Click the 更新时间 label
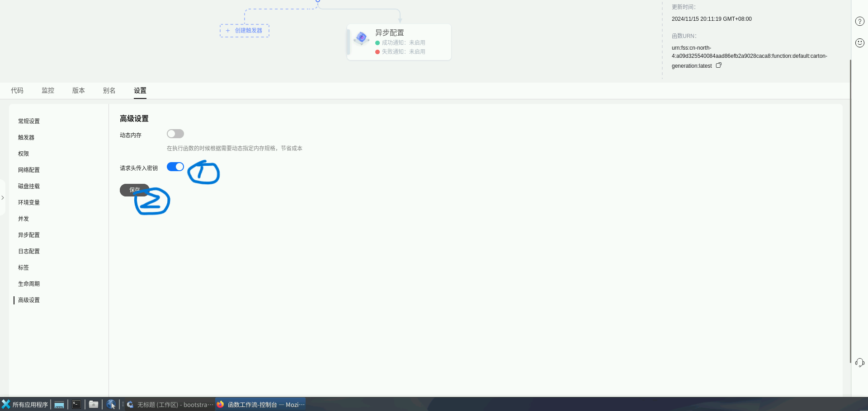The image size is (868, 411). (684, 7)
